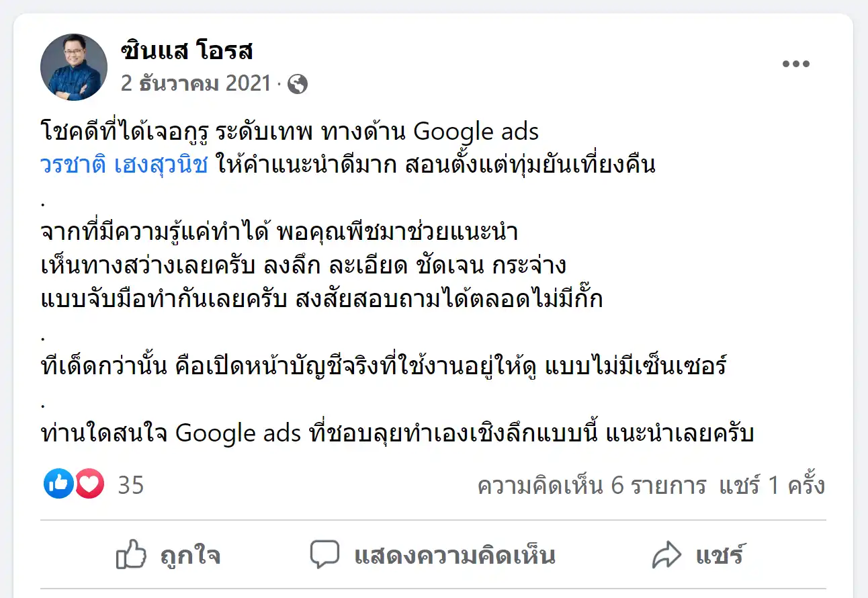
Task: Show the ความคิดเห็น 6 รายการ comments
Action: (x=591, y=485)
